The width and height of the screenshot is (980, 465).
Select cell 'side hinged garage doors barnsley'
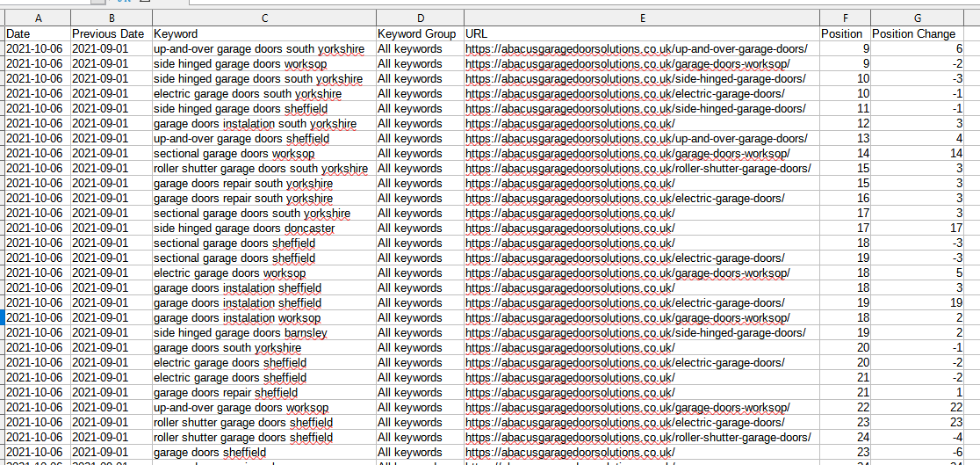tap(264, 333)
